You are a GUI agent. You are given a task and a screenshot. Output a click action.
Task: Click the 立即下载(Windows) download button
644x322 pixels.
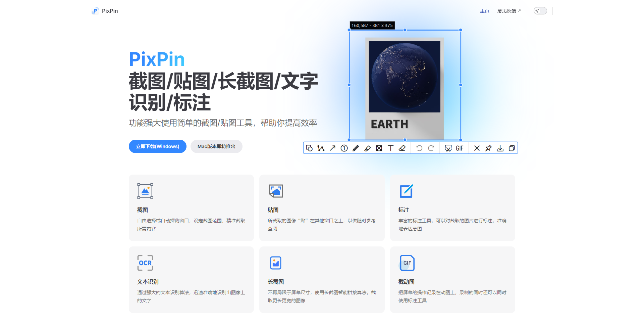click(158, 146)
